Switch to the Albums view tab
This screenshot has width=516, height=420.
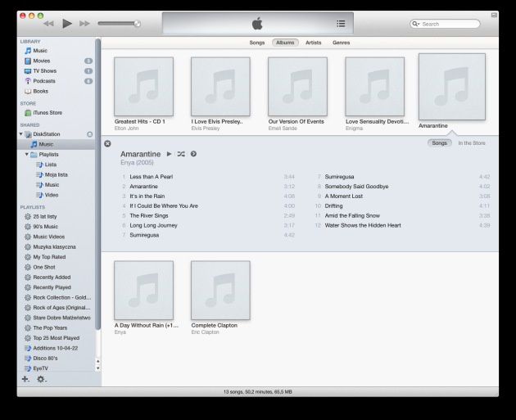[285, 43]
